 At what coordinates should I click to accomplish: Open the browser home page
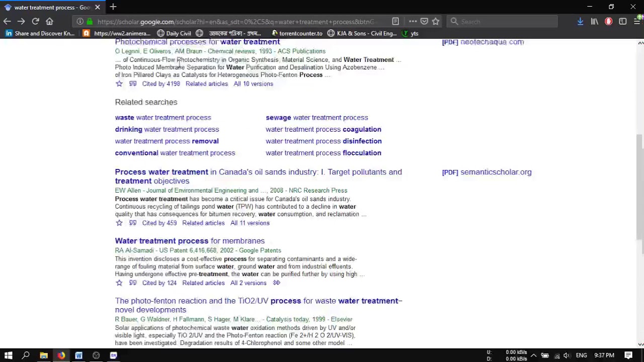(49, 22)
